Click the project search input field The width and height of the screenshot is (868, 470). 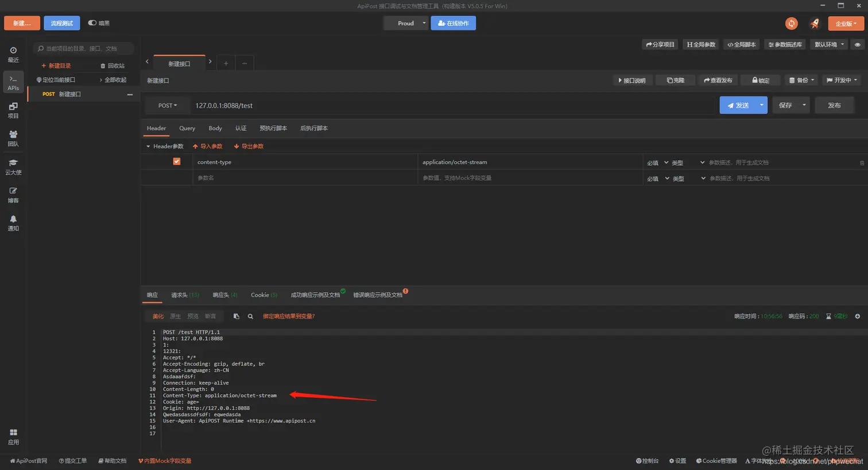click(x=84, y=48)
